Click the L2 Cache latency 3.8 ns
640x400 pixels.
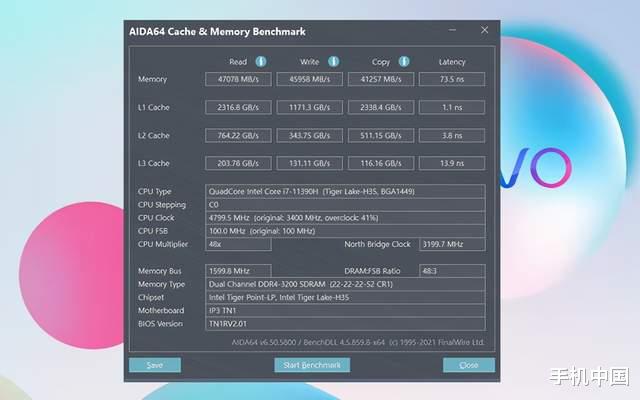[x=452, y=136]
